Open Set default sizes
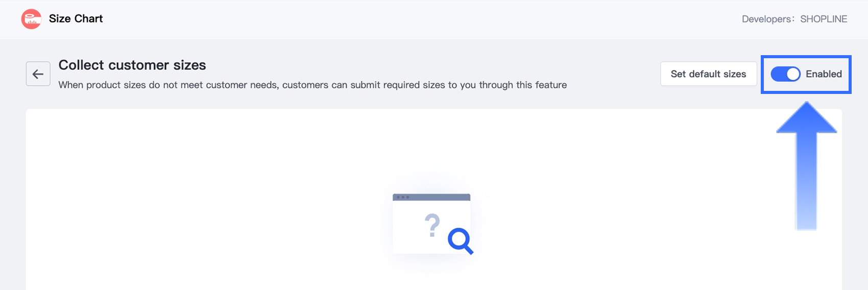868x290 pixels. [708, 74]
